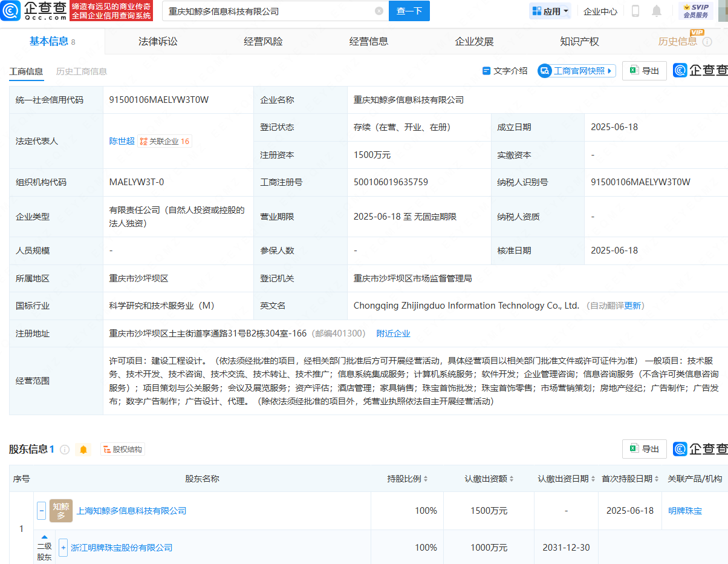This screenshot has height=564, width=728.
Task: 点击顶部手机App图标
Action: 634,11
